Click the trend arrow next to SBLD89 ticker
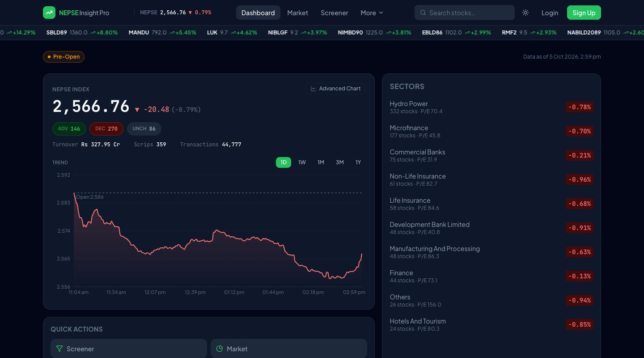The width and height of the screenshot is (644, 358). pos(93,33)
